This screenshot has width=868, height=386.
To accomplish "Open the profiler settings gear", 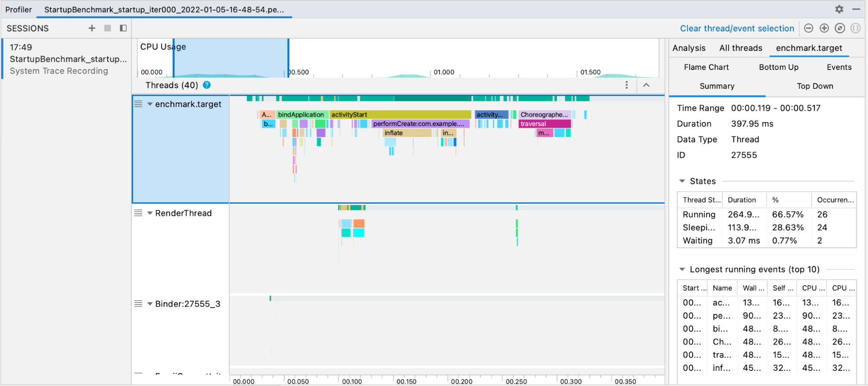I will tap(839, 9).
